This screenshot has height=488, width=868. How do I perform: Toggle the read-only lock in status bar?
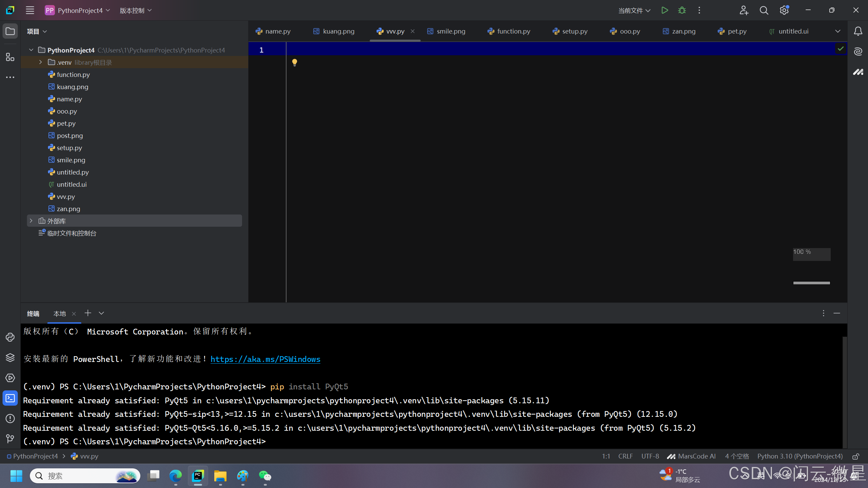(855, 456)
